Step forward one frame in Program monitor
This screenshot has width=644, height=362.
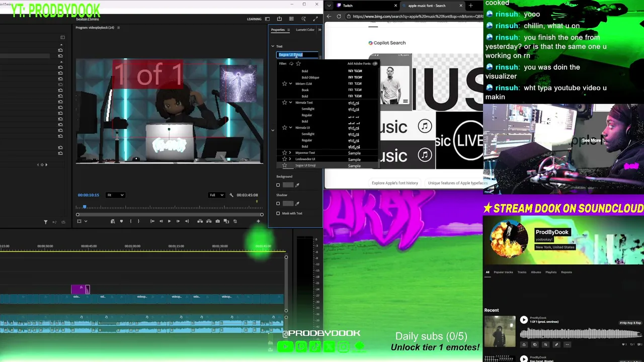click(178, 221)
